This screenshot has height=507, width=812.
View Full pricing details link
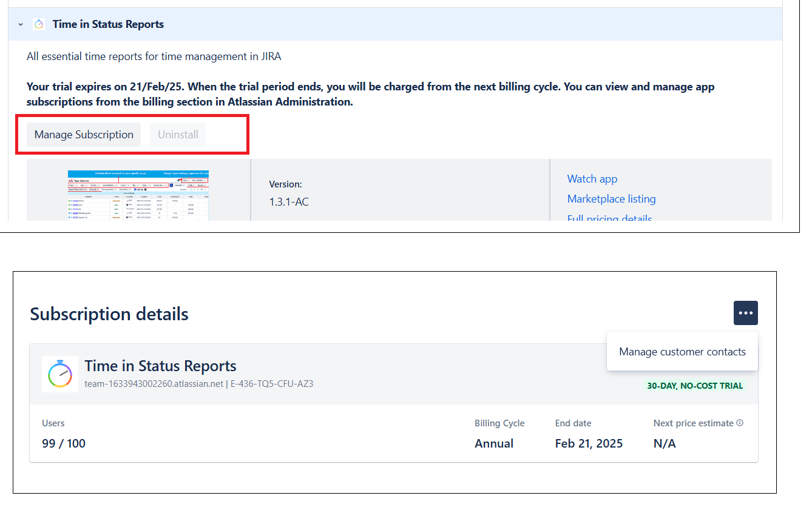pyautogui.click(x=609, y=217)
